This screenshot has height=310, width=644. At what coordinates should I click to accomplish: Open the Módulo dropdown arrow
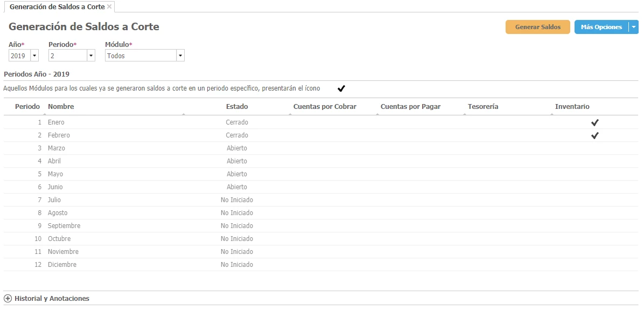(180, 56)
